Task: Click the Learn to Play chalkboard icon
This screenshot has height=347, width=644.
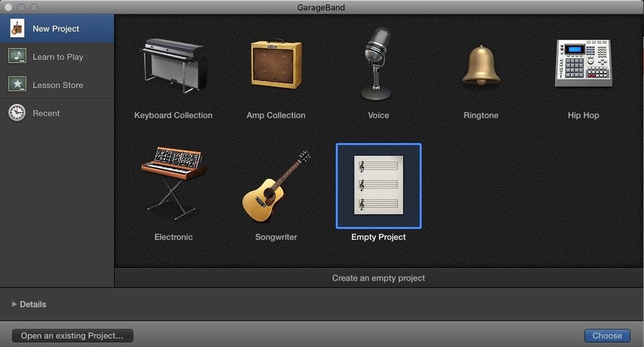Action: pyautogui.click(x=17, y=57)
